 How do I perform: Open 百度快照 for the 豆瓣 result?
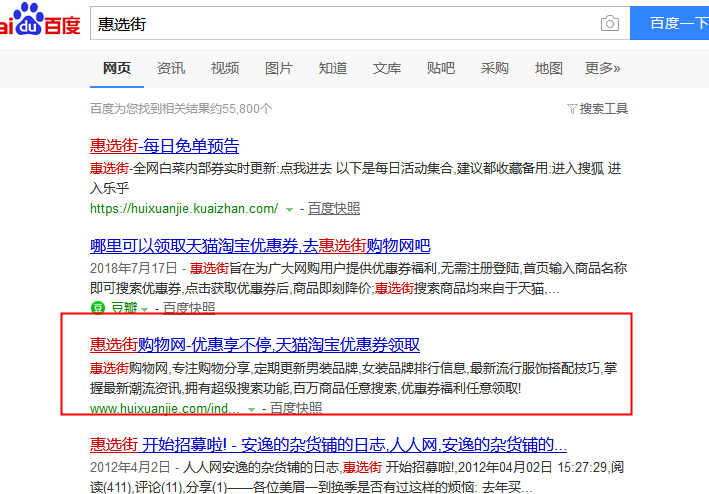(189, 308)
